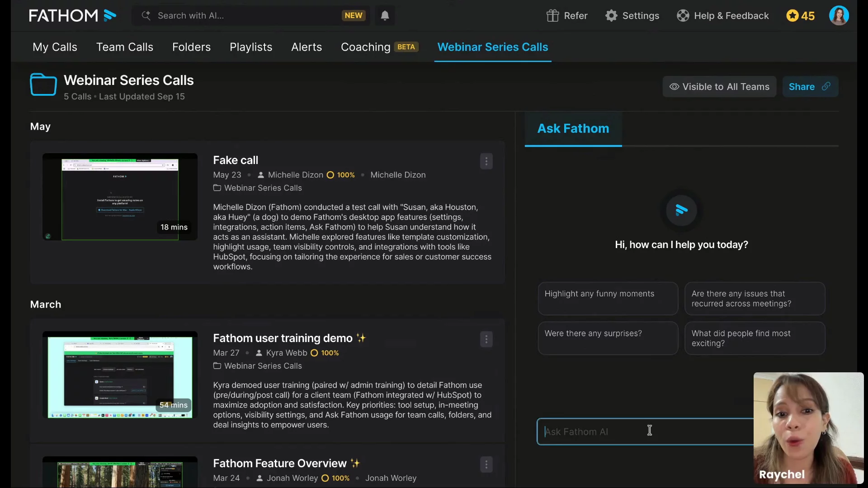Click the Refer gift icon
The height and width of the screenshot is (488, 868).
552,16
